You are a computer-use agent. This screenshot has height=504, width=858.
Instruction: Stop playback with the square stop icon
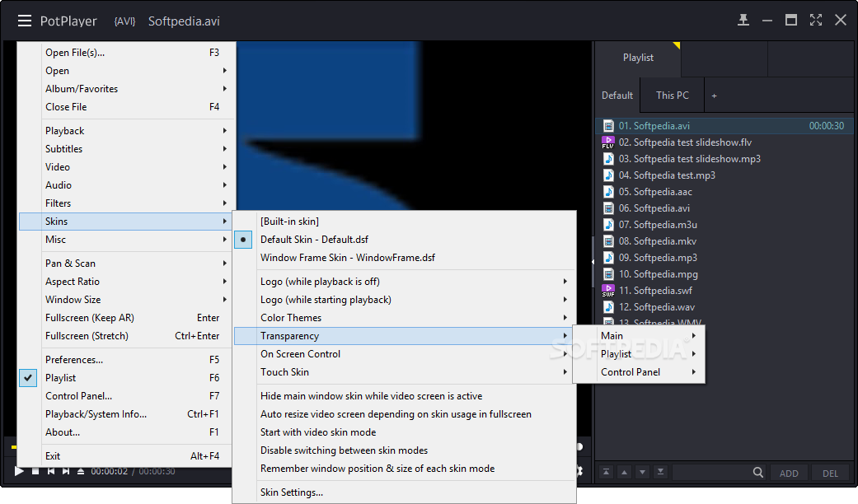coord(35,471)
